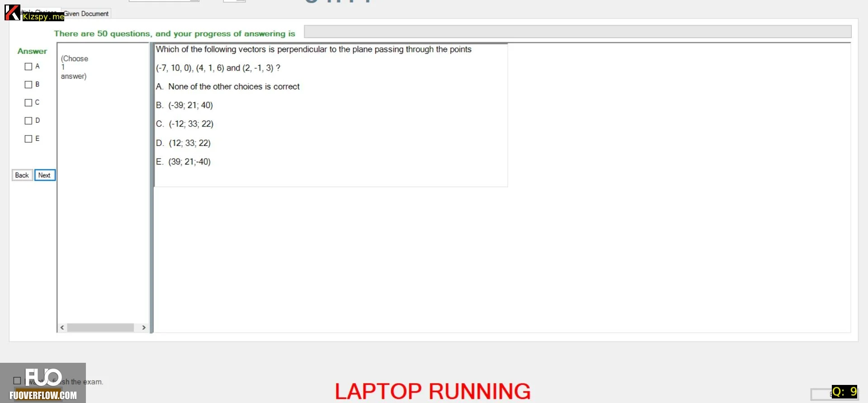
Task: Go to previous question with Back
Action: coord(22,175)
